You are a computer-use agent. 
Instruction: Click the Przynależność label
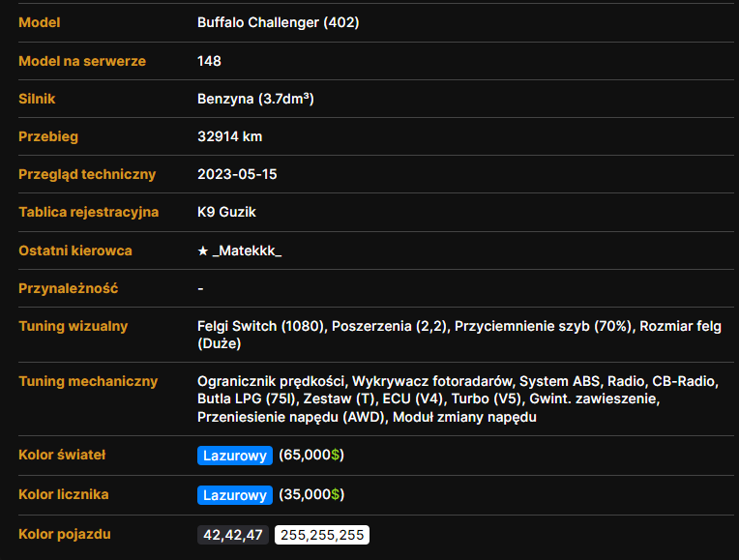point(69,288)
